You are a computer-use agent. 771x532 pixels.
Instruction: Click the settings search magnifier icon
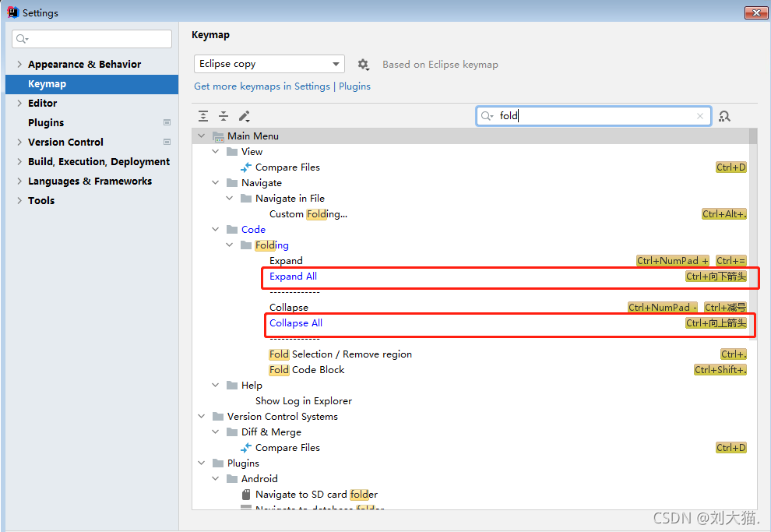coord(22,39)
